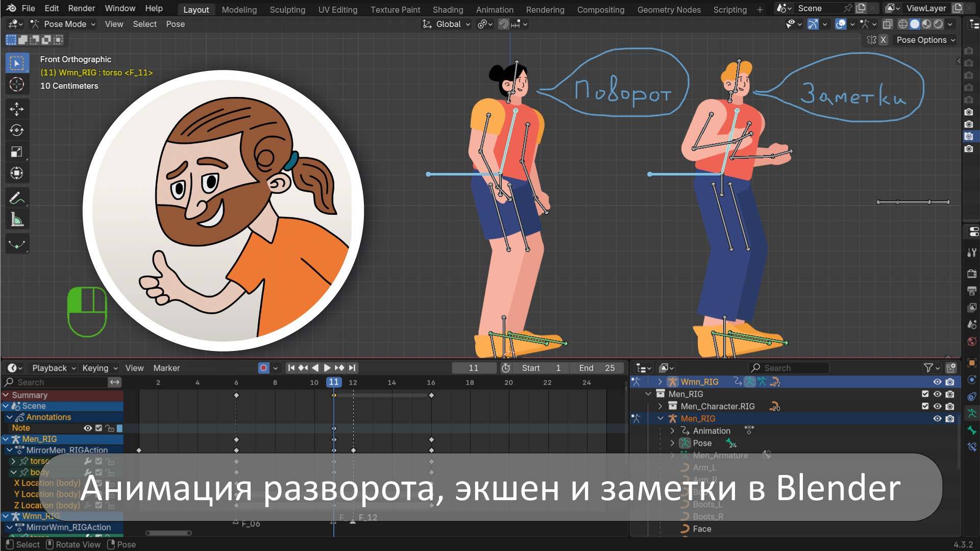Open the Transform gizmo tool
This screenshot has height=551, width=980.
pos(17,173)
